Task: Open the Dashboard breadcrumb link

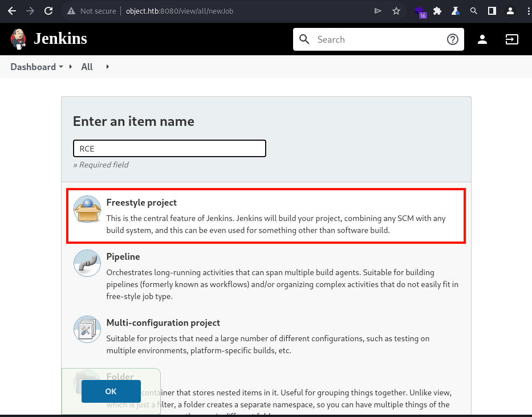Action: 33,67
